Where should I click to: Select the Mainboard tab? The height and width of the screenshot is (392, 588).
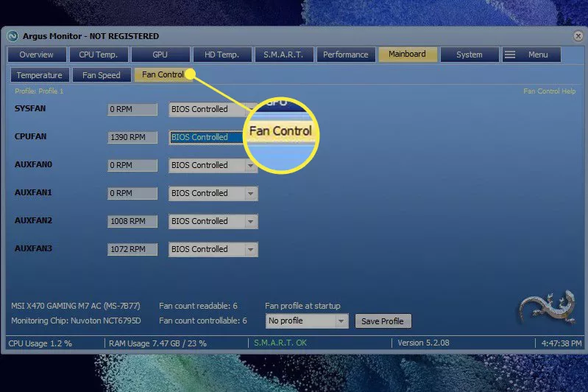click(408, 55)
